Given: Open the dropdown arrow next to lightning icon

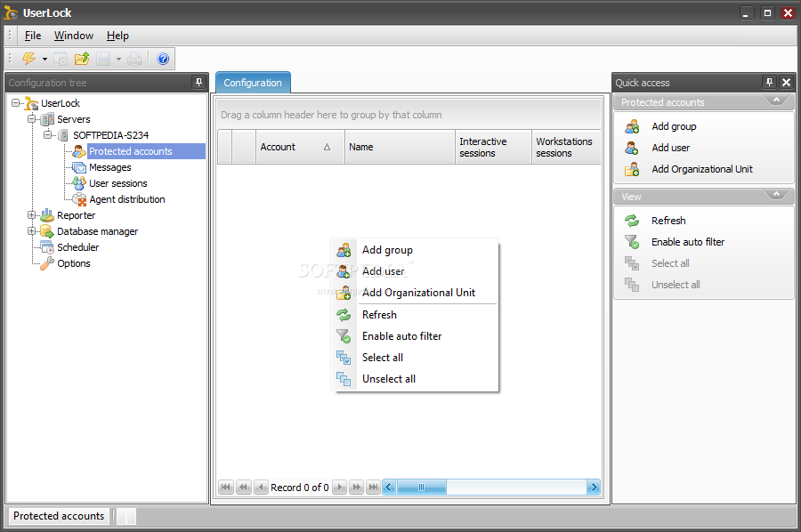Looking at the screenshot, I should point(45,60).
